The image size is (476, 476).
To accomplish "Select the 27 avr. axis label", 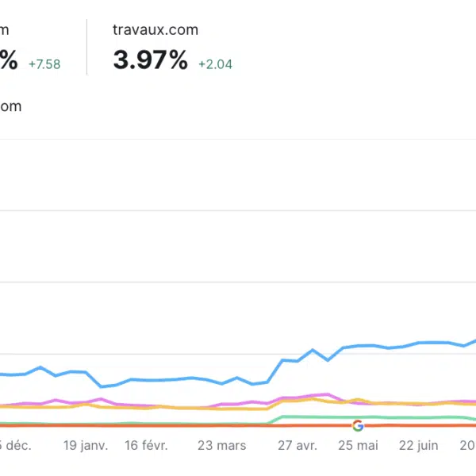I will pos(297,446).
